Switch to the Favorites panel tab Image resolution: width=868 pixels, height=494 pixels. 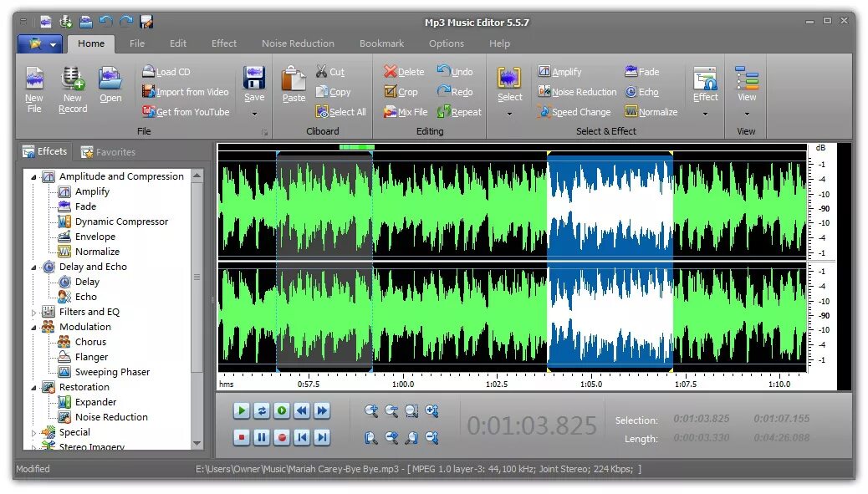tap(108, 152)
